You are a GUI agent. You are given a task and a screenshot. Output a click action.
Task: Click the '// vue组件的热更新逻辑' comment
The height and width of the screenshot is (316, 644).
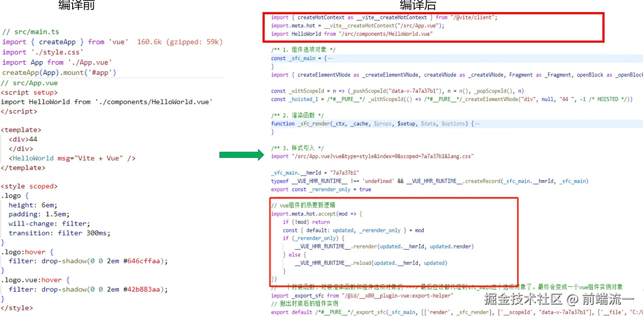click(304, 205)
